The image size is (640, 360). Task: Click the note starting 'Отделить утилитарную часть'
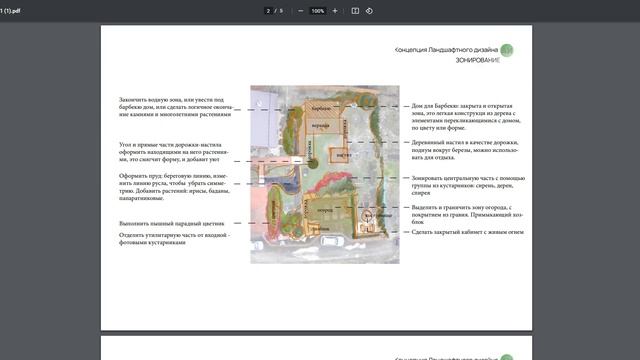(x=174, y=239)
